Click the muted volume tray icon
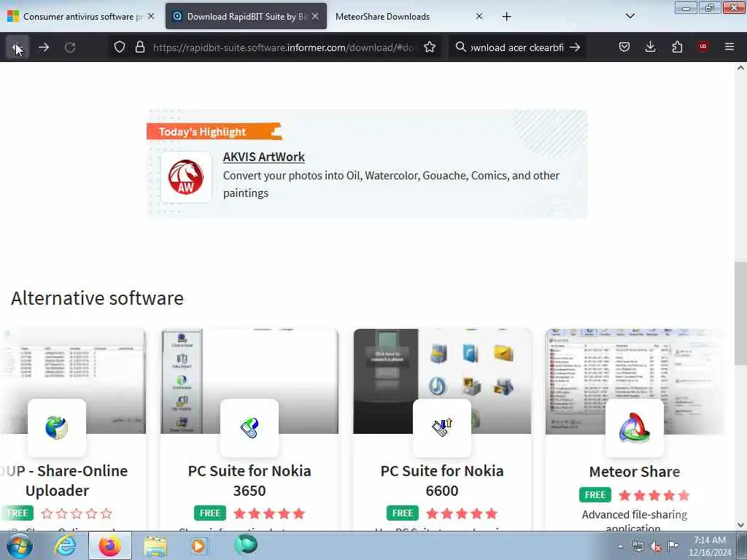The width and height of the screenshot is (747, 560). click(656, 546)
